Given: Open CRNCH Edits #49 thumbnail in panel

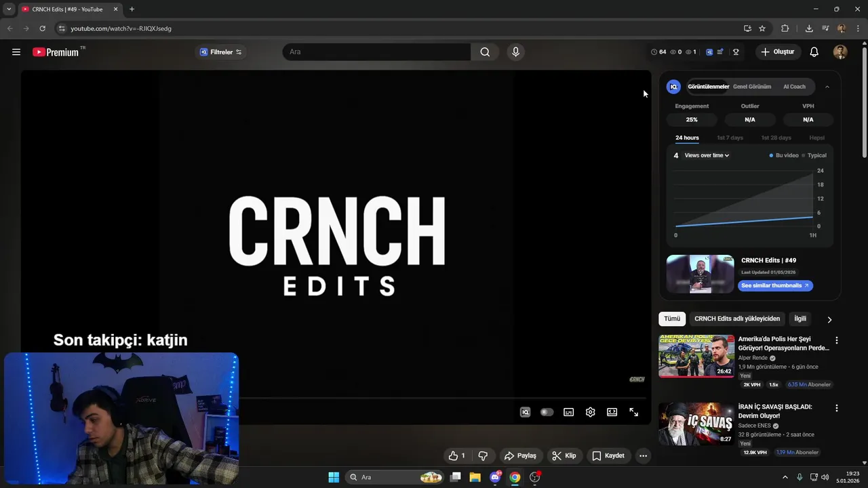Looking at the screenshot, I should [700, 274].
